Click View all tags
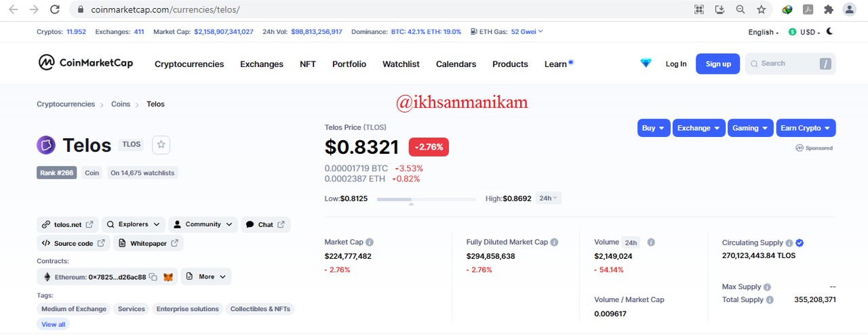The width and height of the screenshot is (868, 336). tap(54, 324)
